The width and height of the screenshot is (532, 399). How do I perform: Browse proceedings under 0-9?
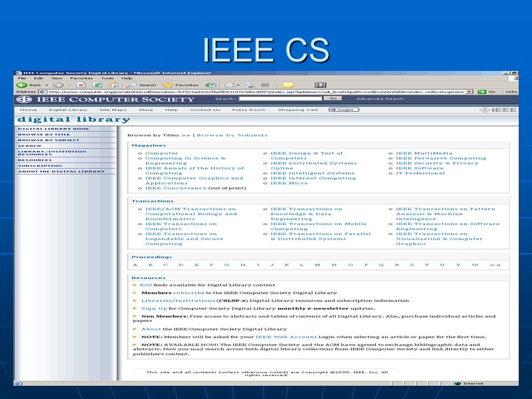tap(495, 265)
